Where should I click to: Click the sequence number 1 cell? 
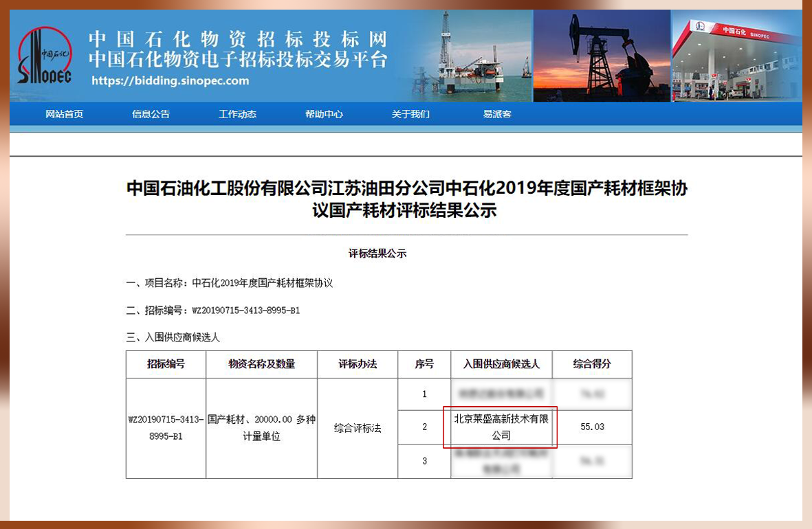(424, 394)
